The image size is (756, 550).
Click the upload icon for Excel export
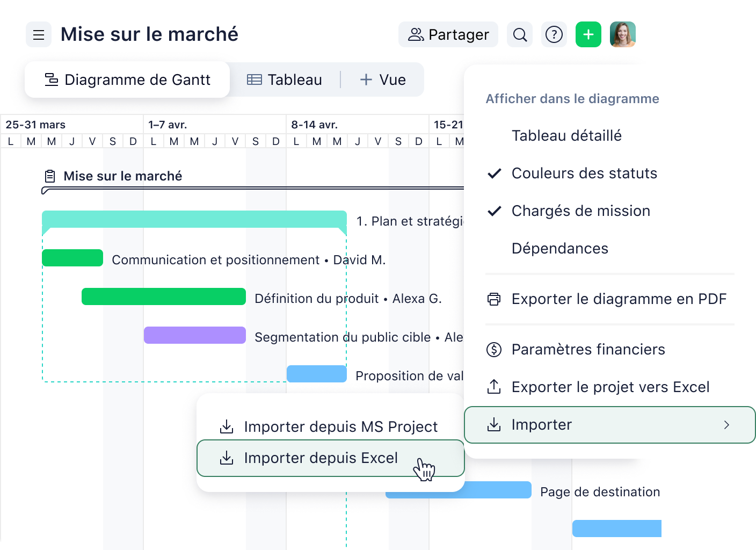click(x=494, y=387)
